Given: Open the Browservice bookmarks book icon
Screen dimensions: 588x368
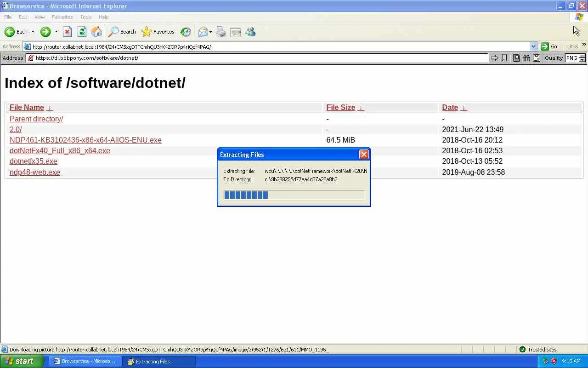Looking at the screenshot, I should (x=516, y=58).
